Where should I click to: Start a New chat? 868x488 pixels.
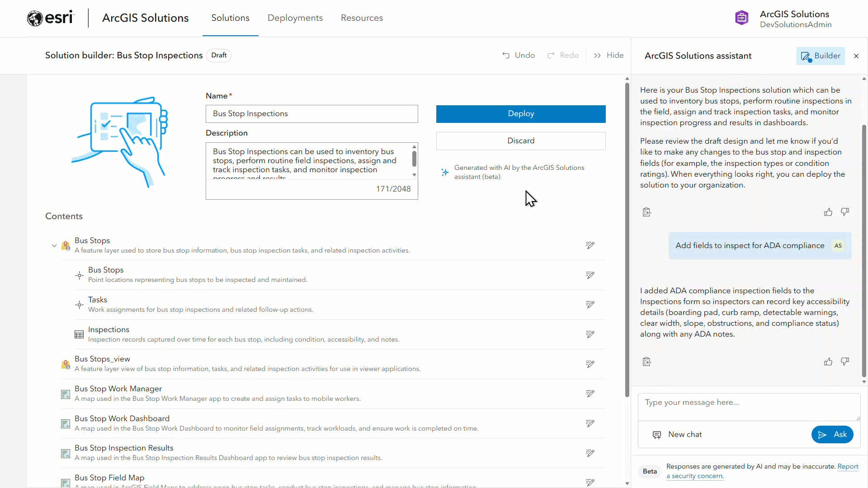(677, 435)
